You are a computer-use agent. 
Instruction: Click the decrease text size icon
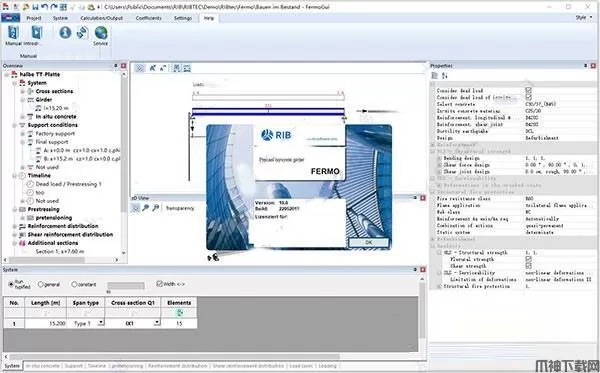tap(163, 68)
